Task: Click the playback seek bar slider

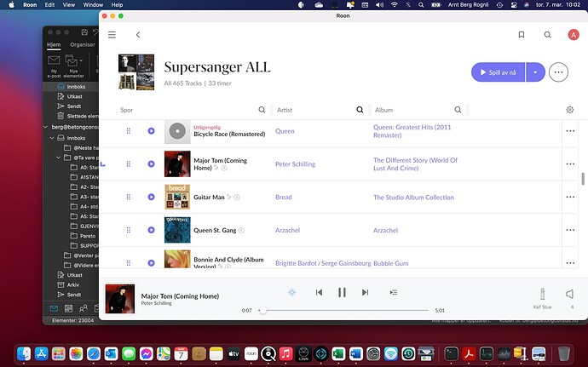Action: [343, 311]
